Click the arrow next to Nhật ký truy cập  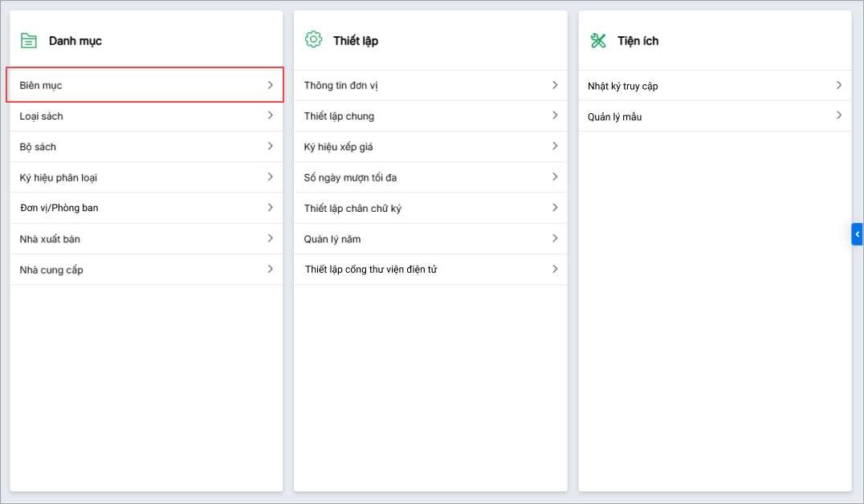(838, 85)
